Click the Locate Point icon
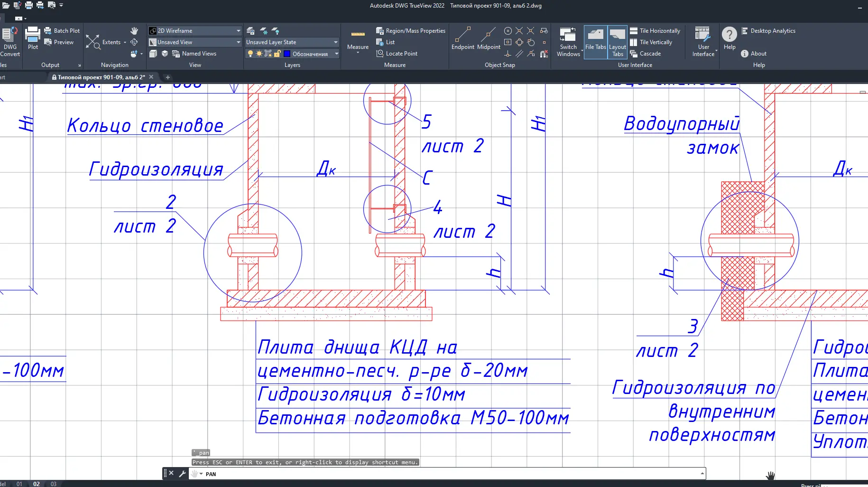Image resolution: width=868 pixels, height=487 pixels. [x=380, y=54]
